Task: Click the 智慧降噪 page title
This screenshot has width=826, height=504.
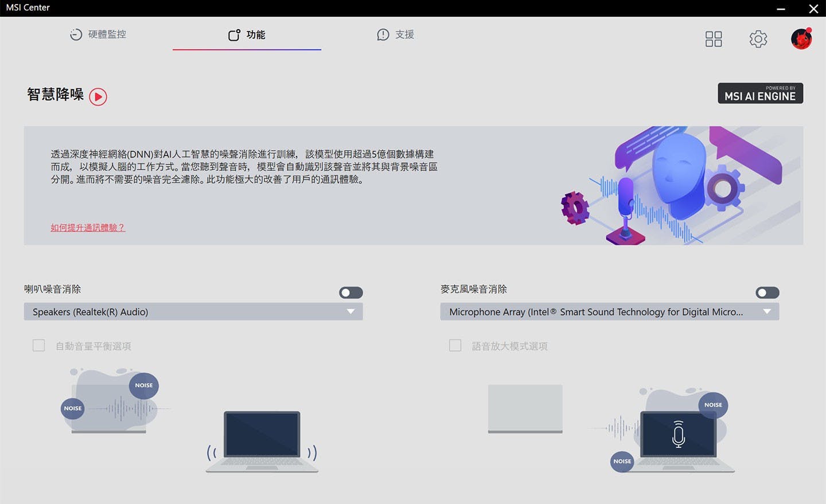Action: [x=56, y=95]
